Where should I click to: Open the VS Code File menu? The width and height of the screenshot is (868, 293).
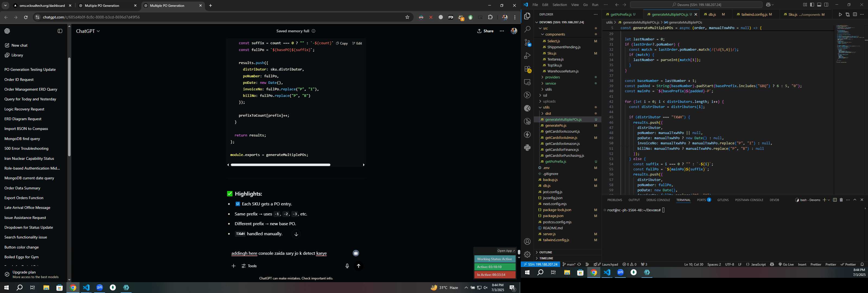coord(535,5)
